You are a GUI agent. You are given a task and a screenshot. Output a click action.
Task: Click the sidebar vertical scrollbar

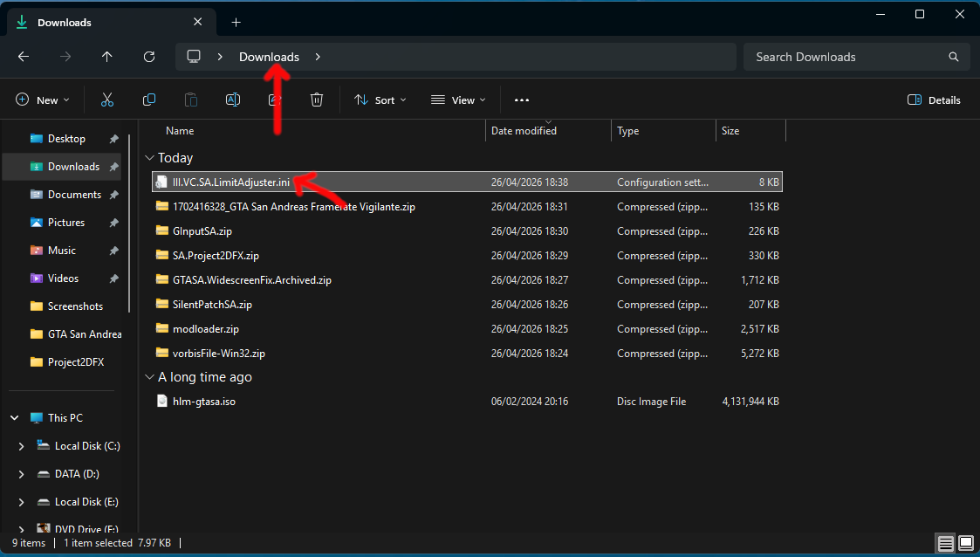click(x=129, y=223)
